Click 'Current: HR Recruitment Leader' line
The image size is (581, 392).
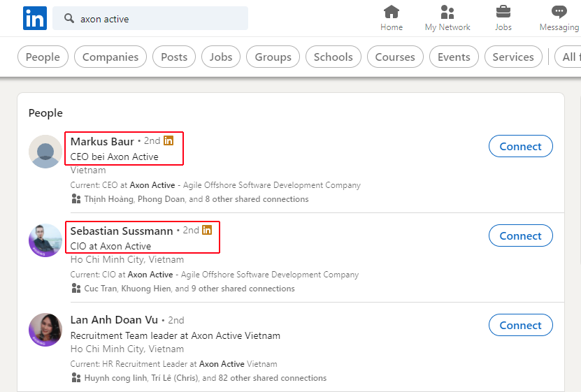174,364
